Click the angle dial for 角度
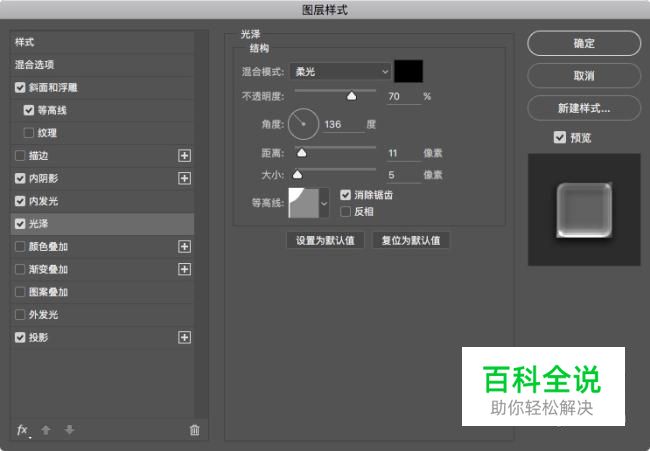 point(303,124)
